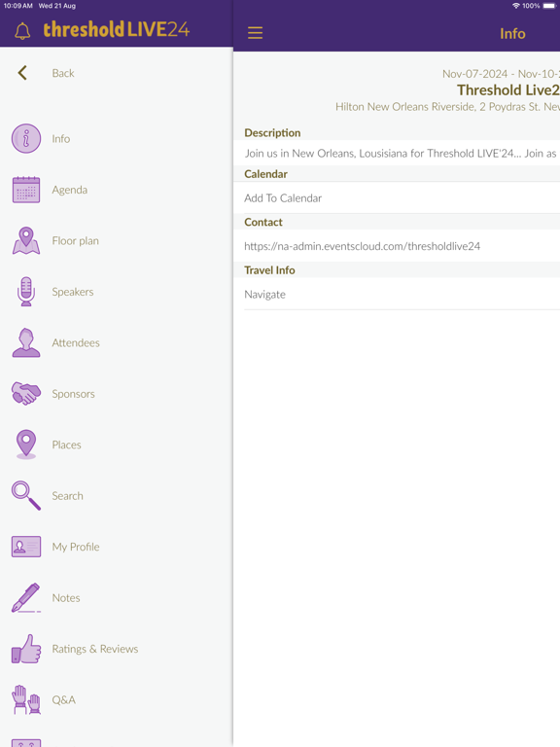
Task: Open the Search menu label
Action: point(68,495)
